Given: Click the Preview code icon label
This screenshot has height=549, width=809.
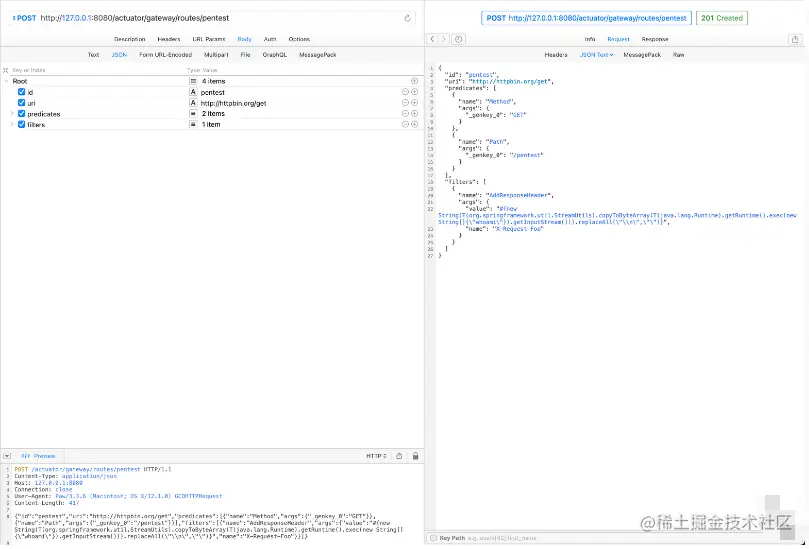Looking at the screenshot, I should pyautogui.click(x=39, y=456).
